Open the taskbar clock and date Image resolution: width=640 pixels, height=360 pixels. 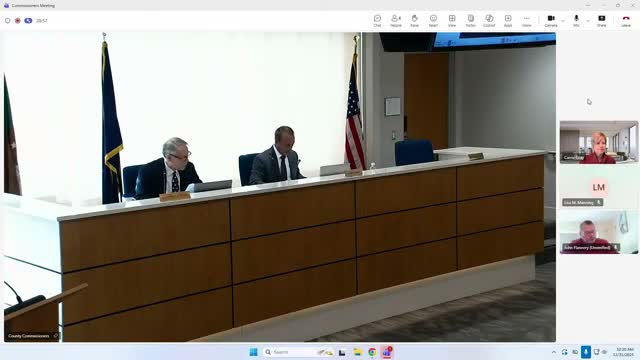click(624, 352)
